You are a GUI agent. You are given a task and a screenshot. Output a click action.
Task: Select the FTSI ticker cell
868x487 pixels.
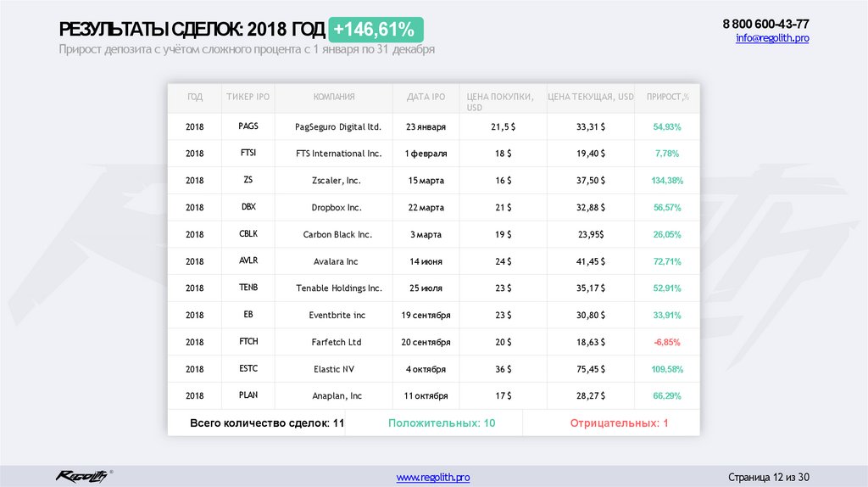tap(248, 153)
